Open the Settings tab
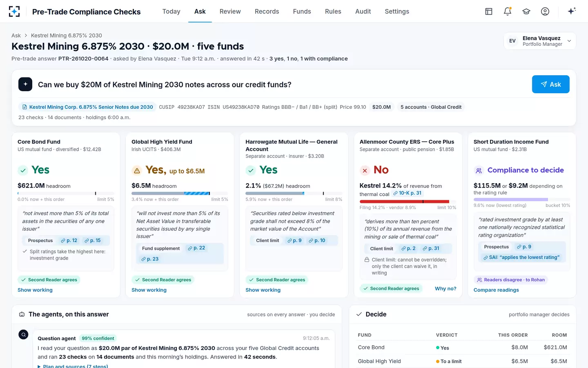The width and height of the screenshot is (588, 368). [x=397, y=11]
